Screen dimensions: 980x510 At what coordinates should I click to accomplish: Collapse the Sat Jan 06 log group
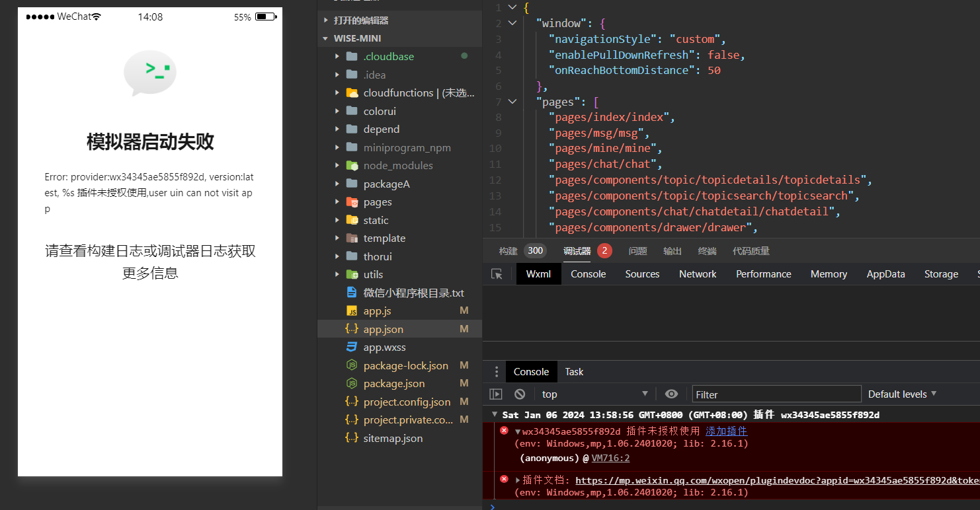click(493, 415)
